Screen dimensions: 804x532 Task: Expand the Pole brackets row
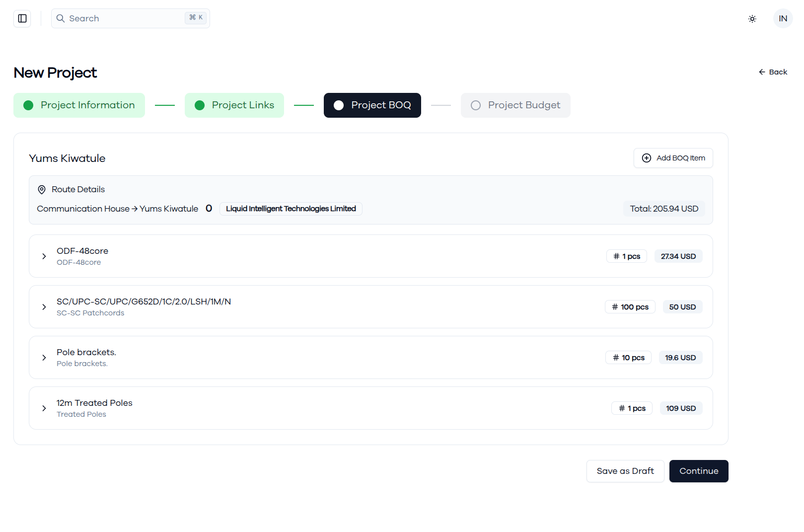[x=371, y=358]
